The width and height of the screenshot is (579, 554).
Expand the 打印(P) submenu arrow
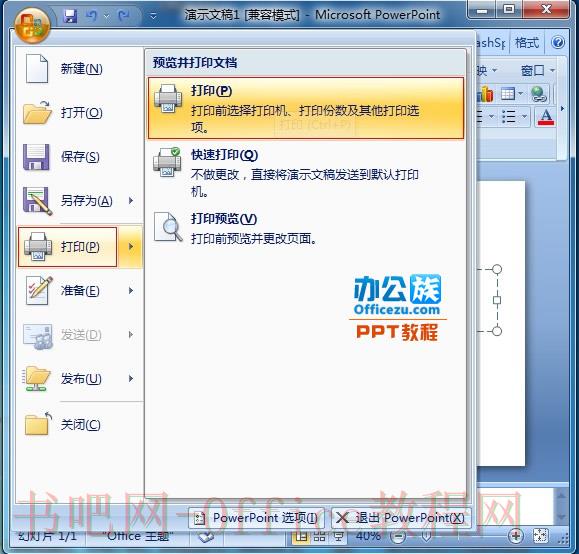pos(131,247)
